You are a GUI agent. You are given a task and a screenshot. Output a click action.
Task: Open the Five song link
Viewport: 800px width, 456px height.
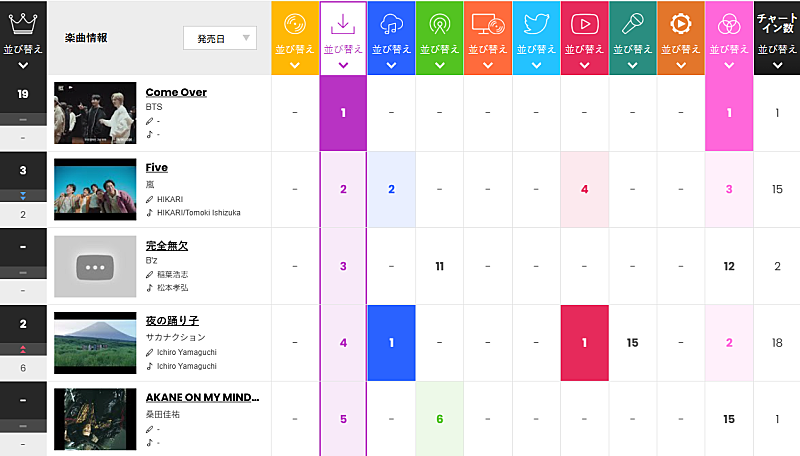[x=157, y=168]
